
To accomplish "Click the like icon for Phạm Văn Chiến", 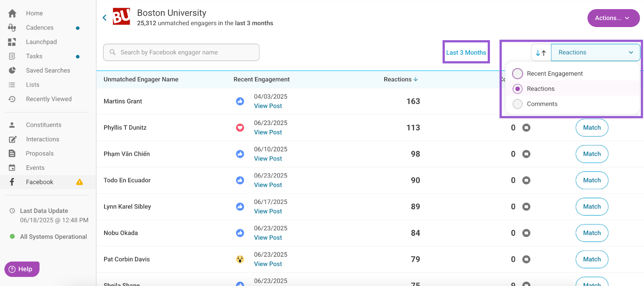I will pyautogui.click(x=240, y=154).
